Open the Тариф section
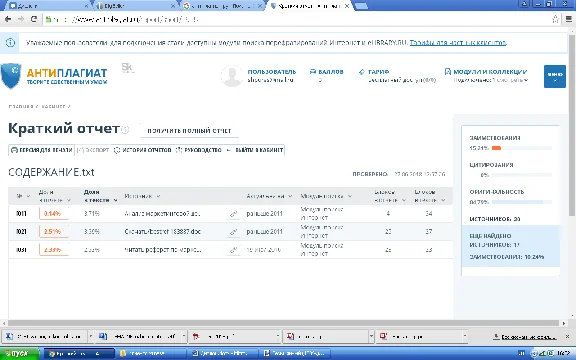This screenshot has width=576, height=360. click(397, 75)
